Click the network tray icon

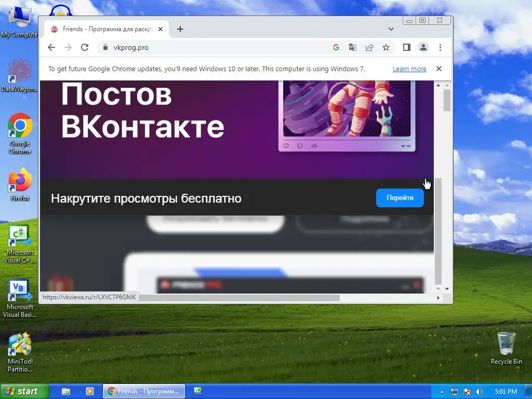pos(454,392)
